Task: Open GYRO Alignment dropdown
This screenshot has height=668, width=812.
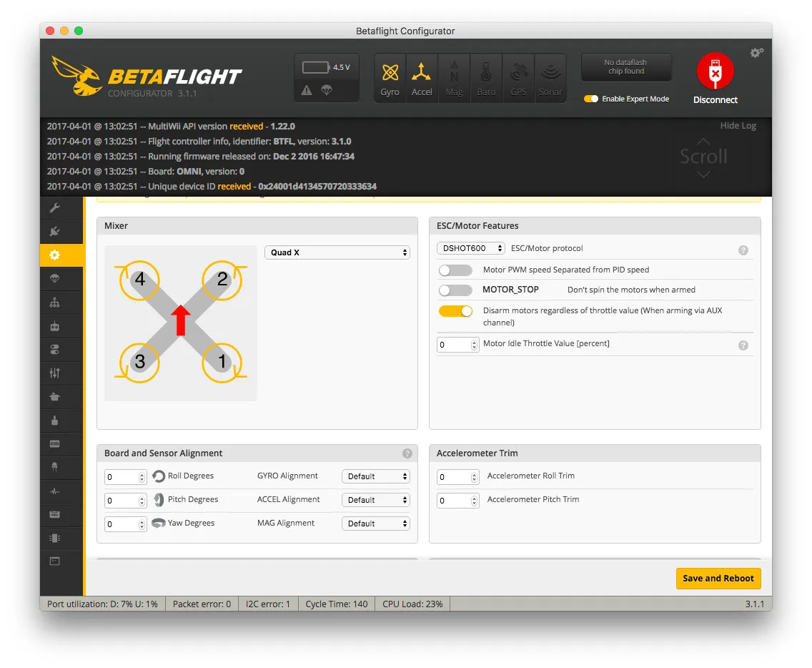Action: [x=375, y=476]
